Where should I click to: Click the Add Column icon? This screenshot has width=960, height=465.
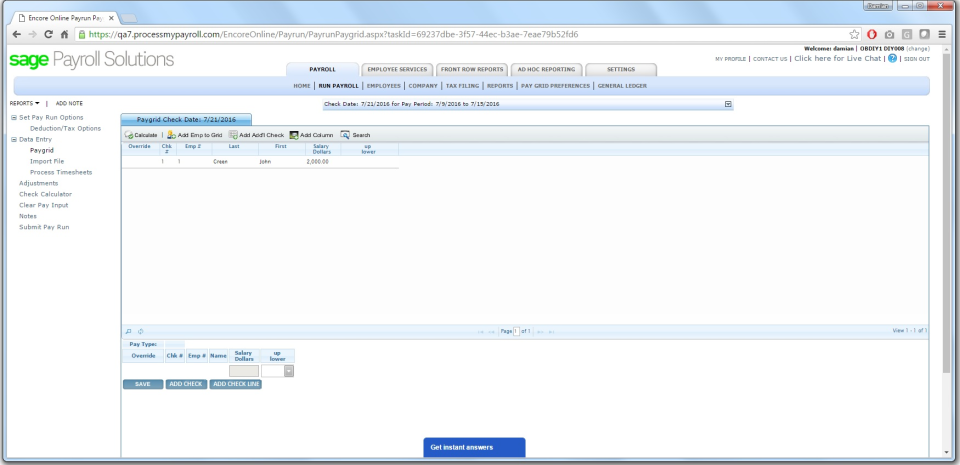coord(294,135)
